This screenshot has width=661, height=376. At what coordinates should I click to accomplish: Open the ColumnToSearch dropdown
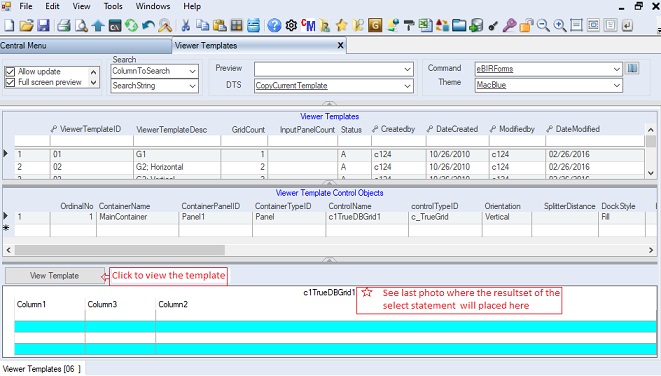click(x=192, y=71)
